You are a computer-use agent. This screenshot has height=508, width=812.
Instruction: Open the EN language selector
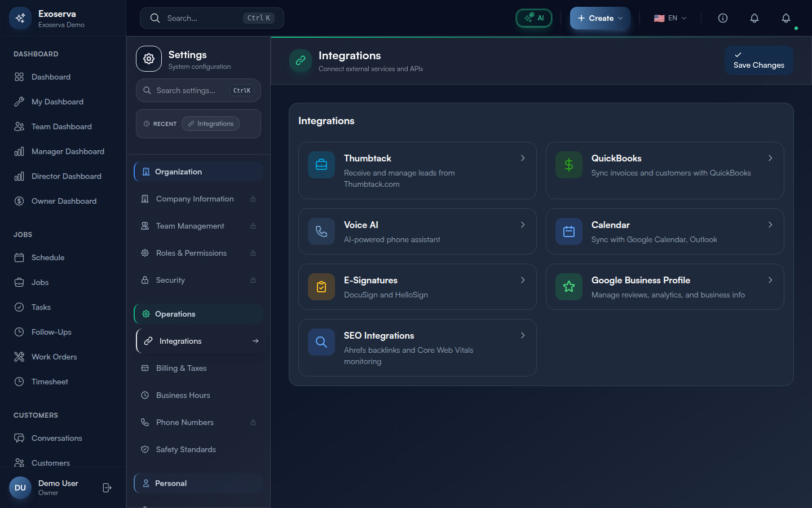(x=670, y=18)
